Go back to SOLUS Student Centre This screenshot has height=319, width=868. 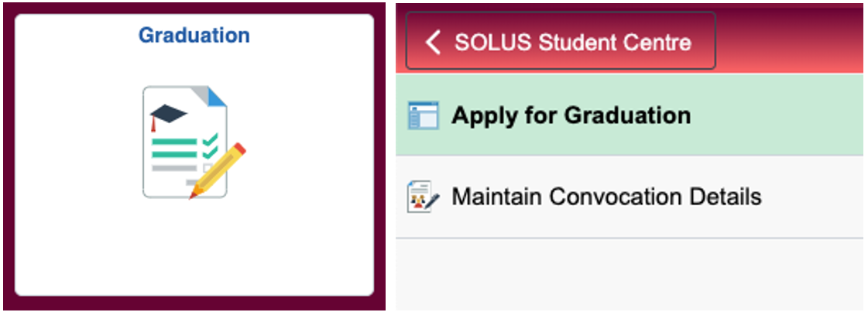561,42
